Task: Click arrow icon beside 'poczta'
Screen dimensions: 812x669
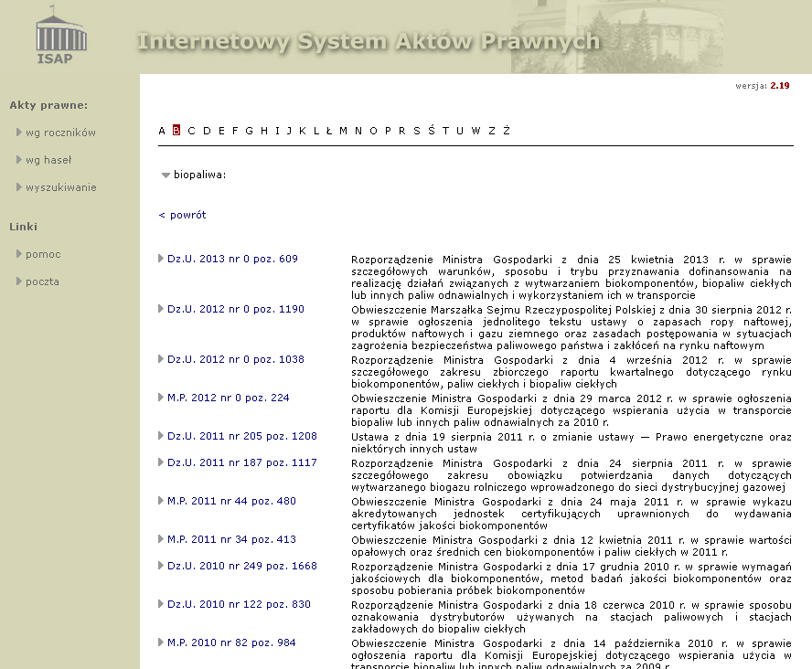Action: (x=19, y=281)
